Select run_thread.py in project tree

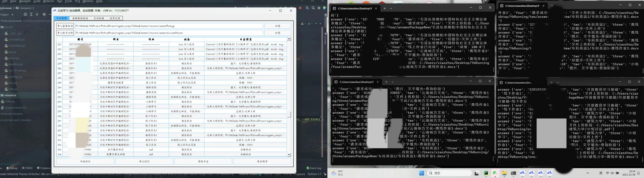coord(17,70)
